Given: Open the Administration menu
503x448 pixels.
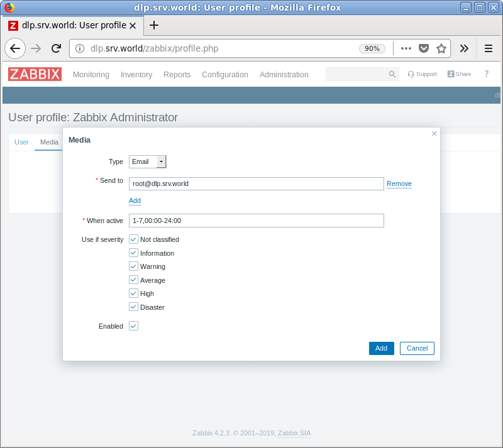Looking at the screenshot, I should (284, 74).
